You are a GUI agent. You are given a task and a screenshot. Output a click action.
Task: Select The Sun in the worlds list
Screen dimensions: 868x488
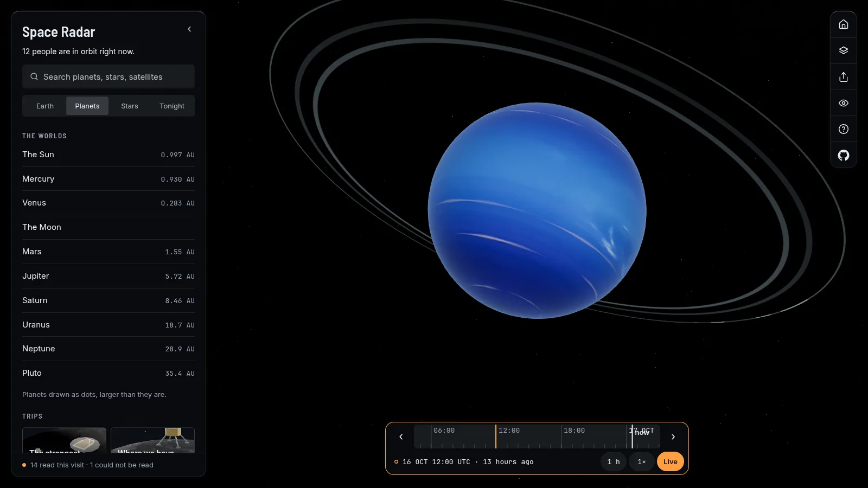(108, 155)
